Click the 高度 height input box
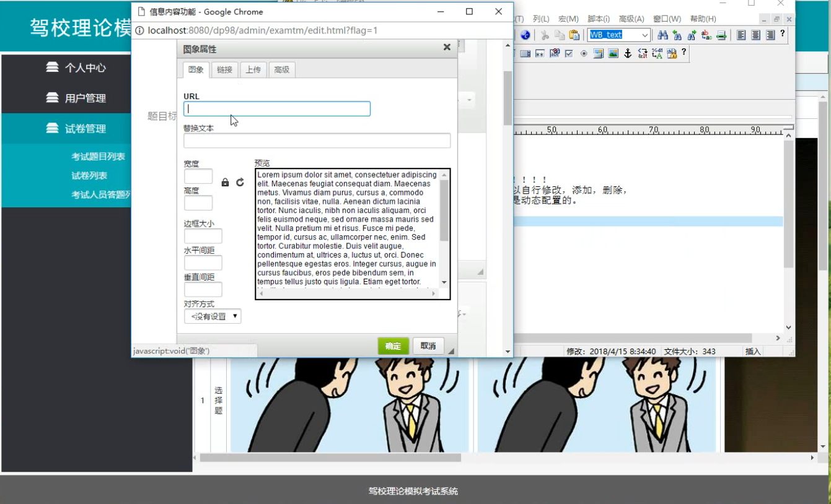The height and width of the screenshot is (504, 831). point(198,203)
